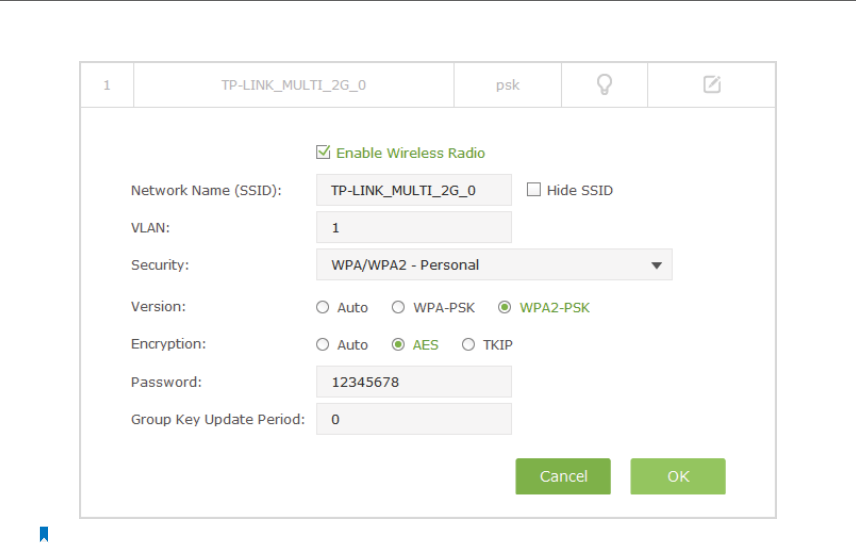856x543 pixels.
Task: Click the row number 1 cell
Action: point(107,85)
